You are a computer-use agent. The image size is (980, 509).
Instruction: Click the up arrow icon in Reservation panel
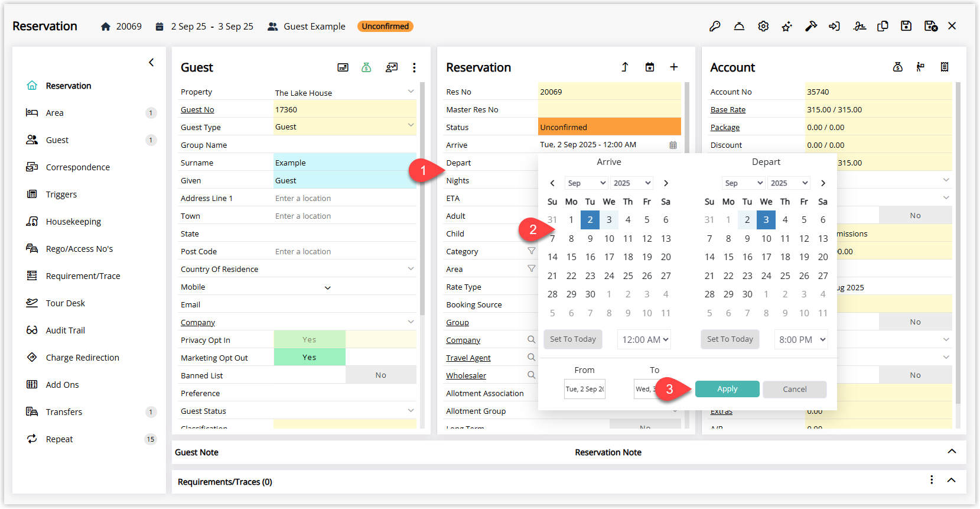click(x=625, y=67)
